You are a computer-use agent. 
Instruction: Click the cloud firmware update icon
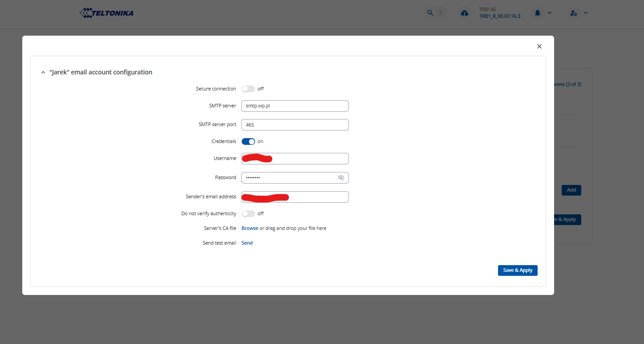tap(465, 13)
